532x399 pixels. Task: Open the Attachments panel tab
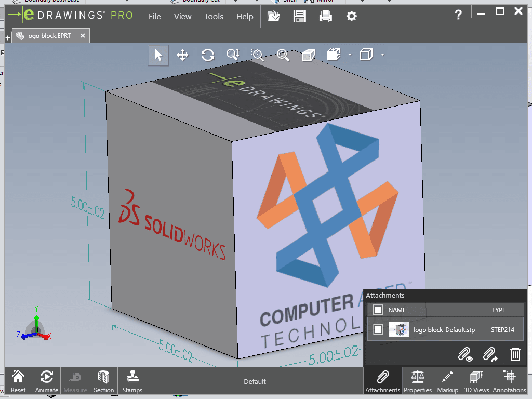[x=383, y=381]
